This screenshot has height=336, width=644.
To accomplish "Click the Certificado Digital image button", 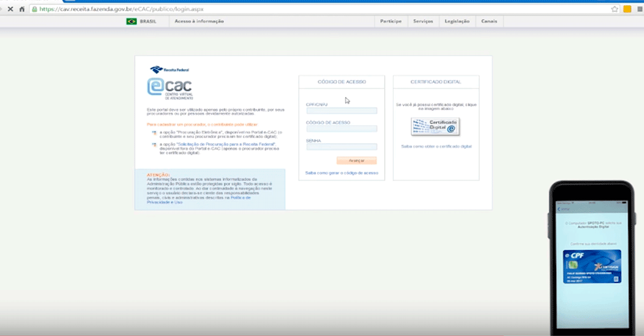I will coord(436,126).
